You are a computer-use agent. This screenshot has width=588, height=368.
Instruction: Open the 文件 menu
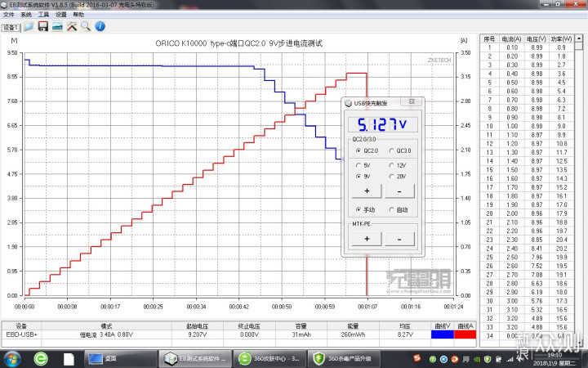(x=7, y=15)
